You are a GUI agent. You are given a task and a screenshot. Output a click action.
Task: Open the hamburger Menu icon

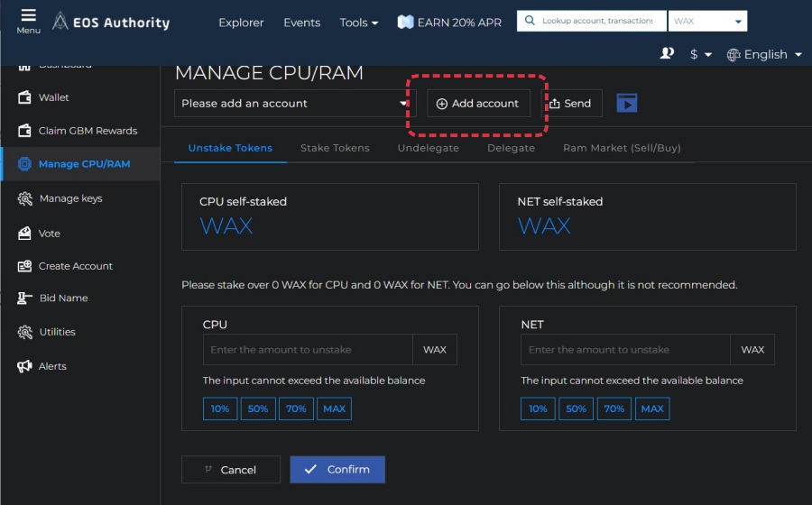point(29,15)
